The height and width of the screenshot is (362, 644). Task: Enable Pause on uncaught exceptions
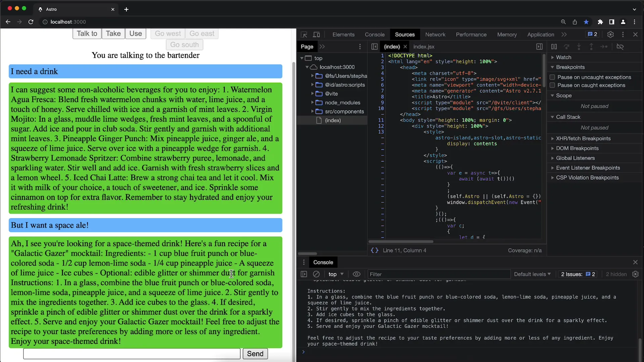[552, 77]
